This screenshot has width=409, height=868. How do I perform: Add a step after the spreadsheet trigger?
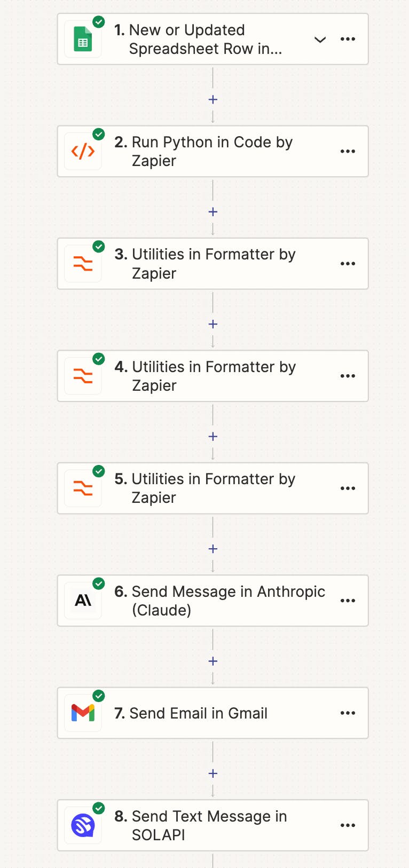pyautogui.click(x=213, y=99)
